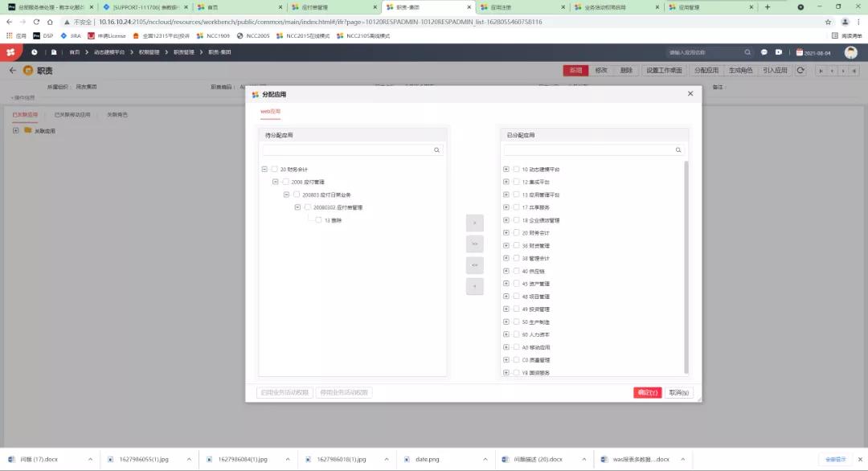Click the double right-arrow to move all apps
The width and height of the screenshot is (868, 471).
click(475, 243)
